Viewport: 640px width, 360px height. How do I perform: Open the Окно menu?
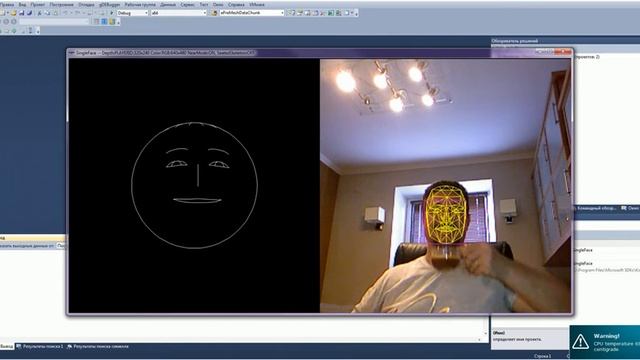(218, 4)
